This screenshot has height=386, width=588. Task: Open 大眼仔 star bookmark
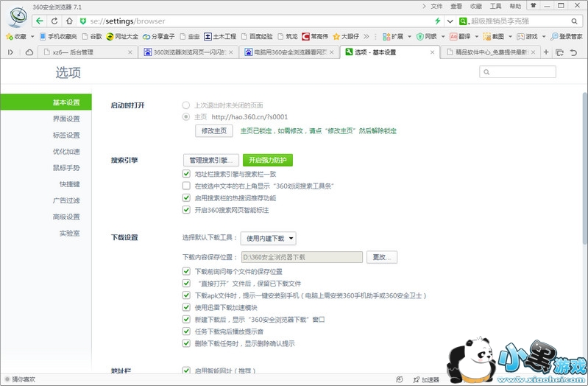point(346,36)
